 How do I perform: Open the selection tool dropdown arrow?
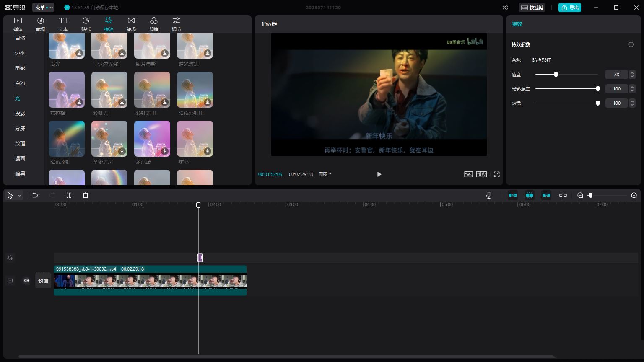click(x=19, y=196)
